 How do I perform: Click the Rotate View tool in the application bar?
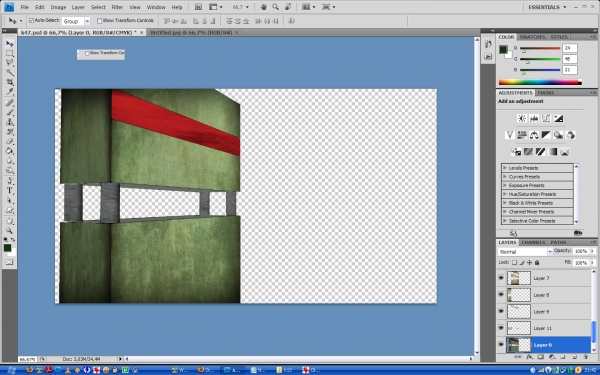click(288, 7)
